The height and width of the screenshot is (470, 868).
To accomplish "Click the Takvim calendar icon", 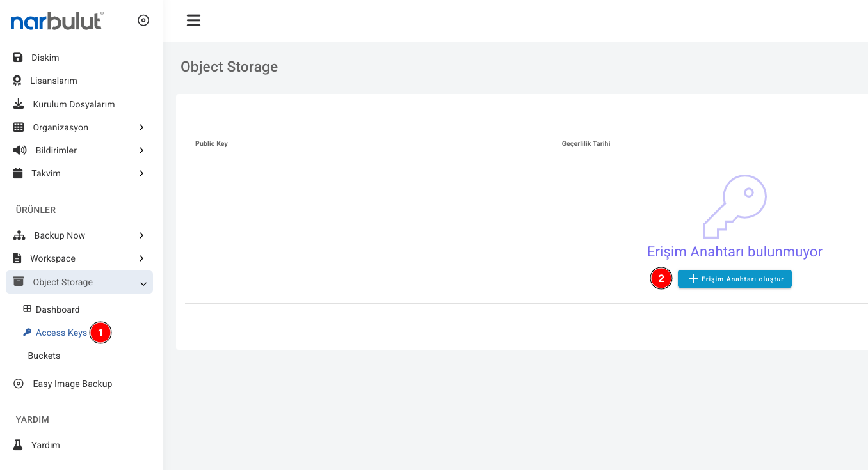I will point(18,173).
